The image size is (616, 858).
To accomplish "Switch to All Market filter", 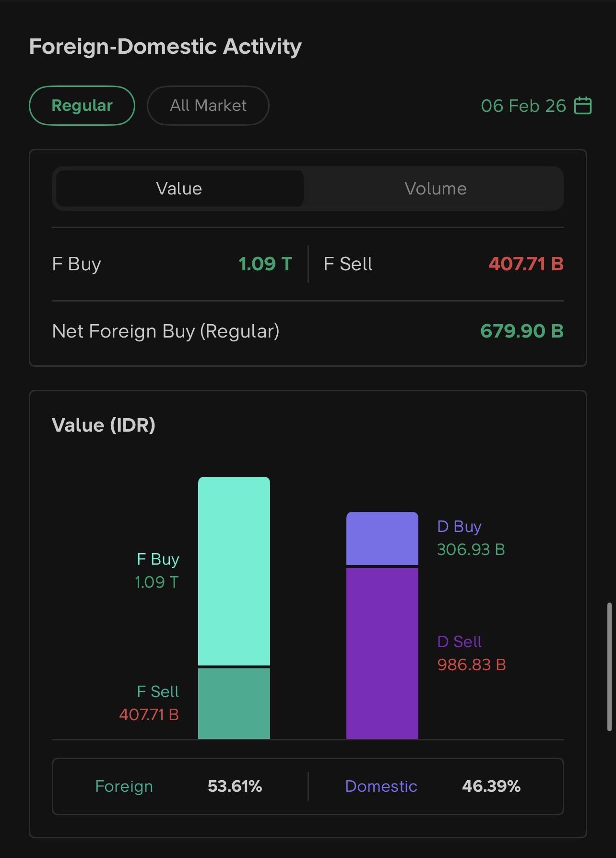I will tap(208, 106).
